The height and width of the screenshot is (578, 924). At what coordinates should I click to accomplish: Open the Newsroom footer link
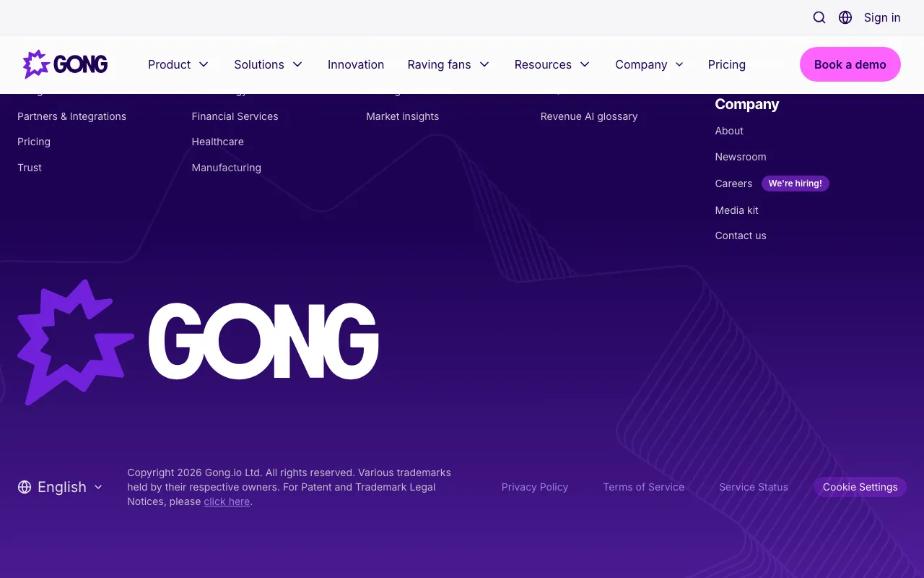[741, 157]
